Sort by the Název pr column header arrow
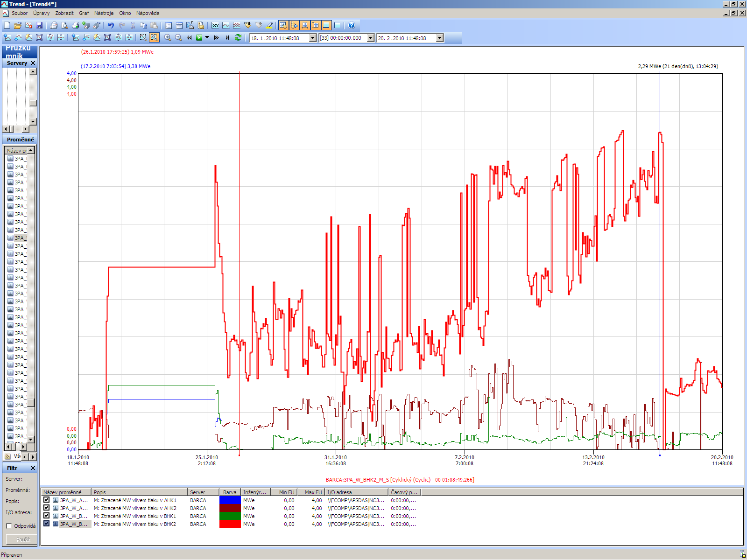The image size is (747, 560). pos(31,150)
